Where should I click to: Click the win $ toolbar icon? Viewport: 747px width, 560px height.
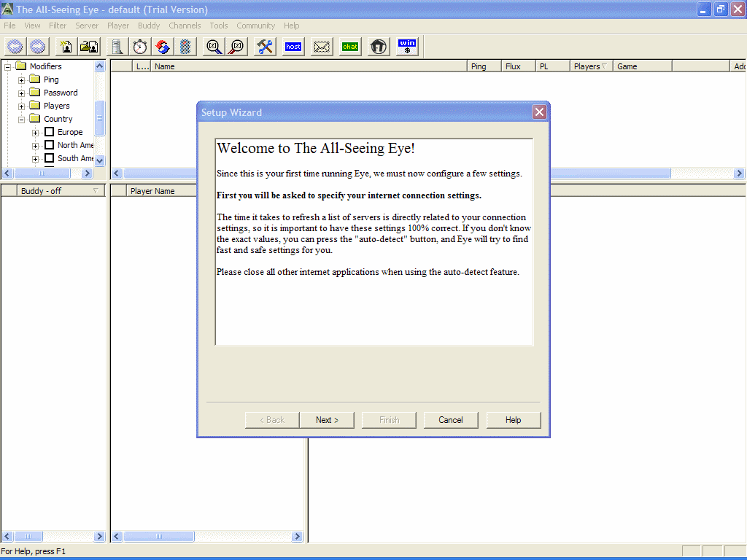coord(407,47)
